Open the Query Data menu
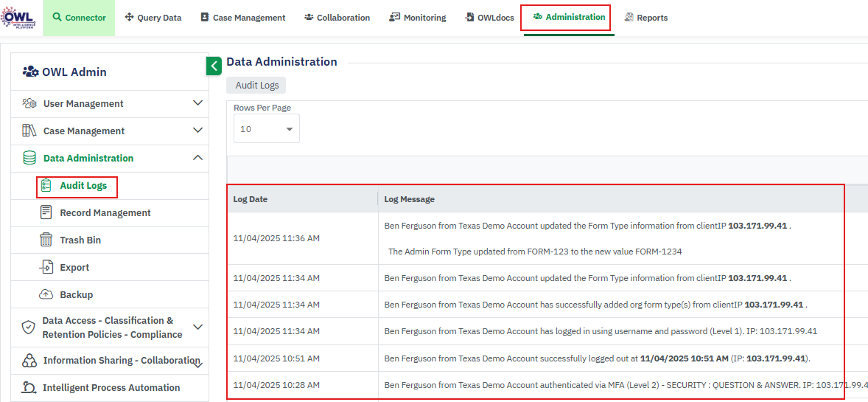 coord(153,18)
